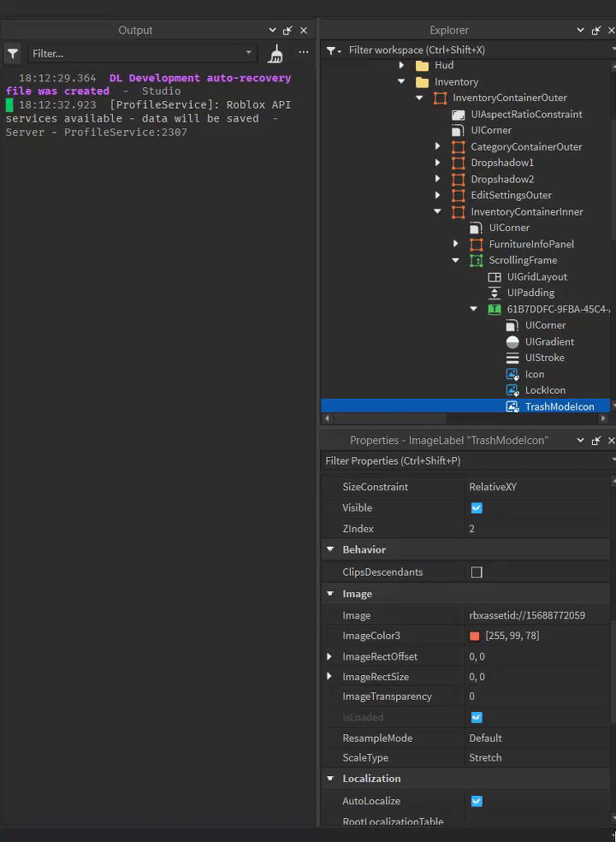Open the Properties panel dropdown chevron
Viewport: 616px width, 842px height.
tap(580, 441)
